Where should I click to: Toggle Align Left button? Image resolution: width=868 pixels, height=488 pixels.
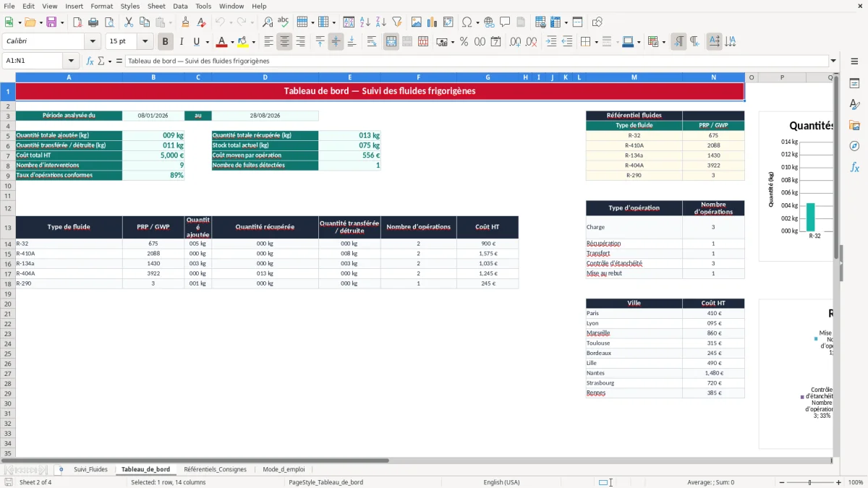(269, 42)
